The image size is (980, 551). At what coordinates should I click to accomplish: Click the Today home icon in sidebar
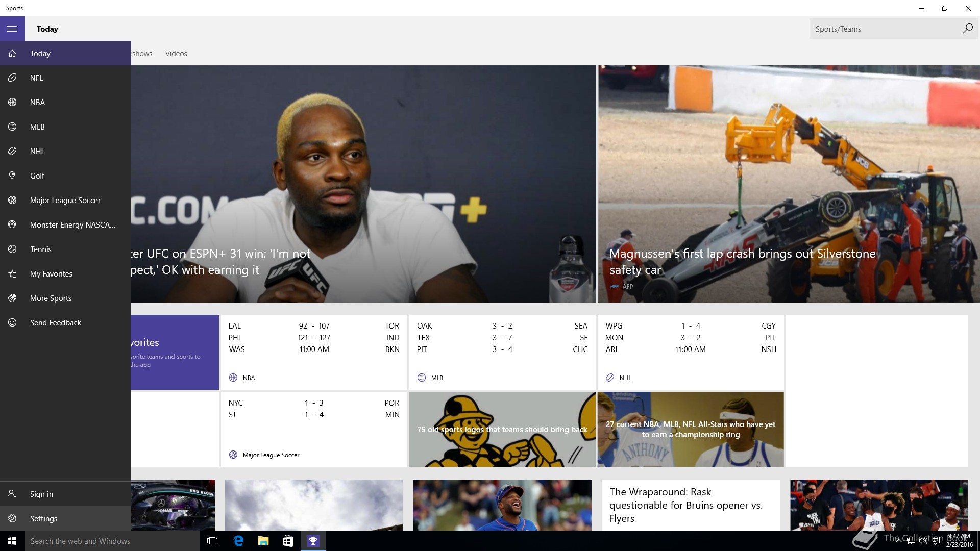click(x=12, y=54)
